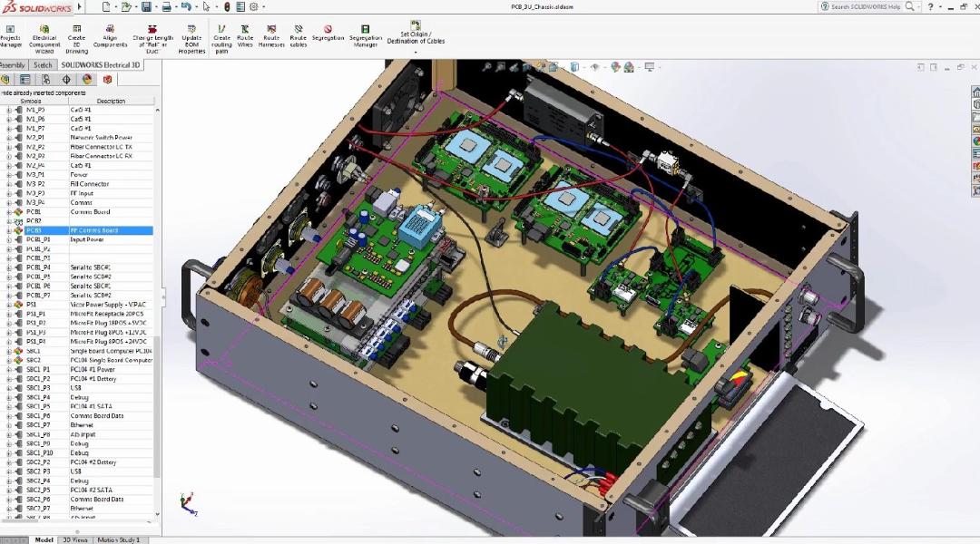Launch the Route Wires command
Image resolution: width=980 pixels, height=544 pixels.
tap(245, 36)
